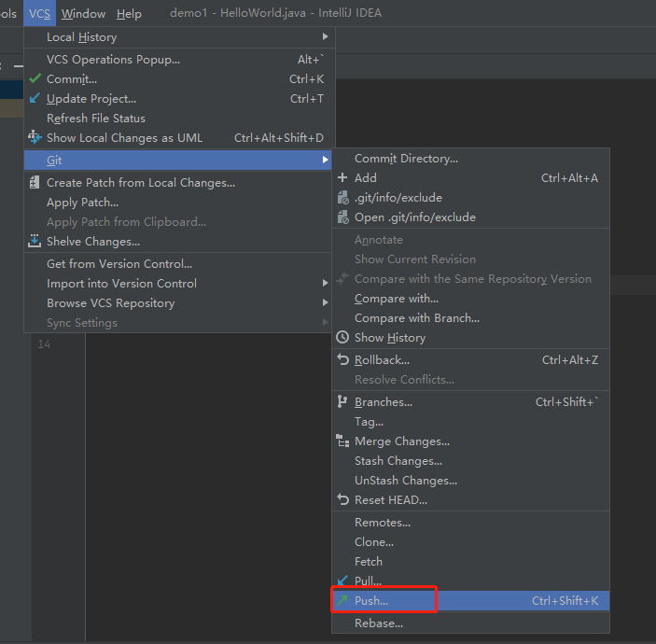Choose Get from Version Control...
The width and height of the screenshot is (656, 644).
click(179, 263)
